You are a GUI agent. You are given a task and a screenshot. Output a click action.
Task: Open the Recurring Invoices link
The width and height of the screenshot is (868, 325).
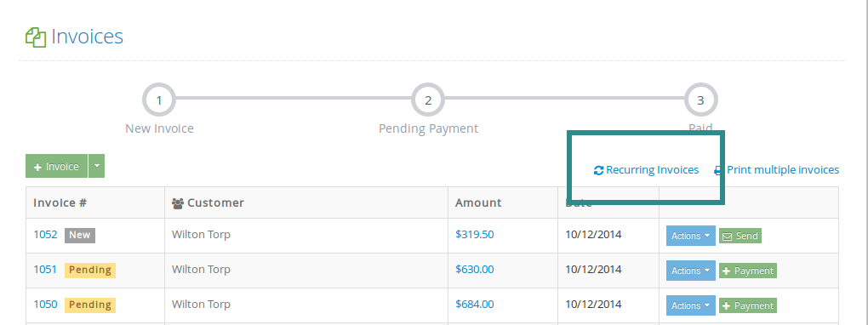pos(652,170)
